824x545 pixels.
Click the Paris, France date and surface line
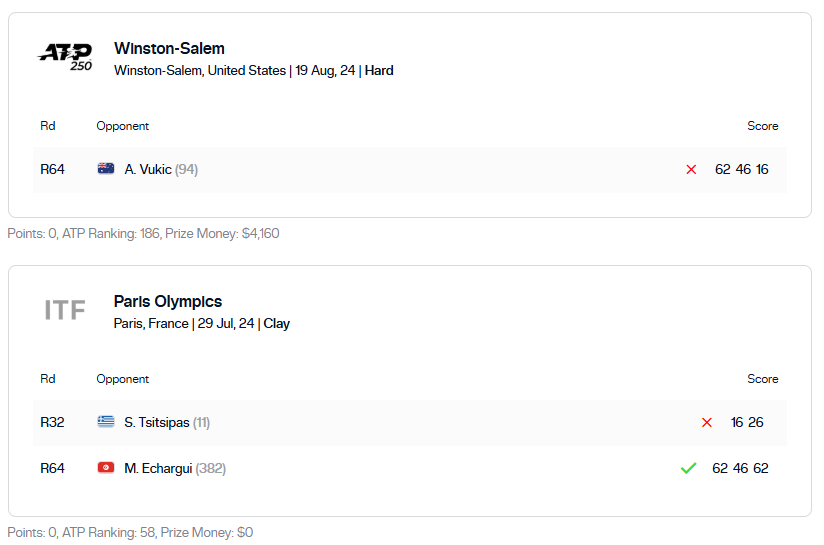[202, 324]
